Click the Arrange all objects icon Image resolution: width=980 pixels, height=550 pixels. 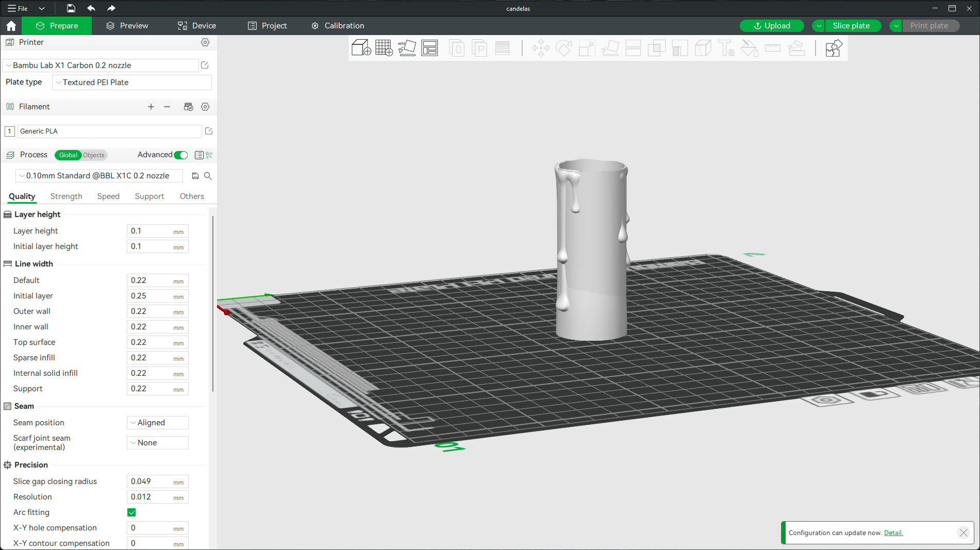coord(429,48)
